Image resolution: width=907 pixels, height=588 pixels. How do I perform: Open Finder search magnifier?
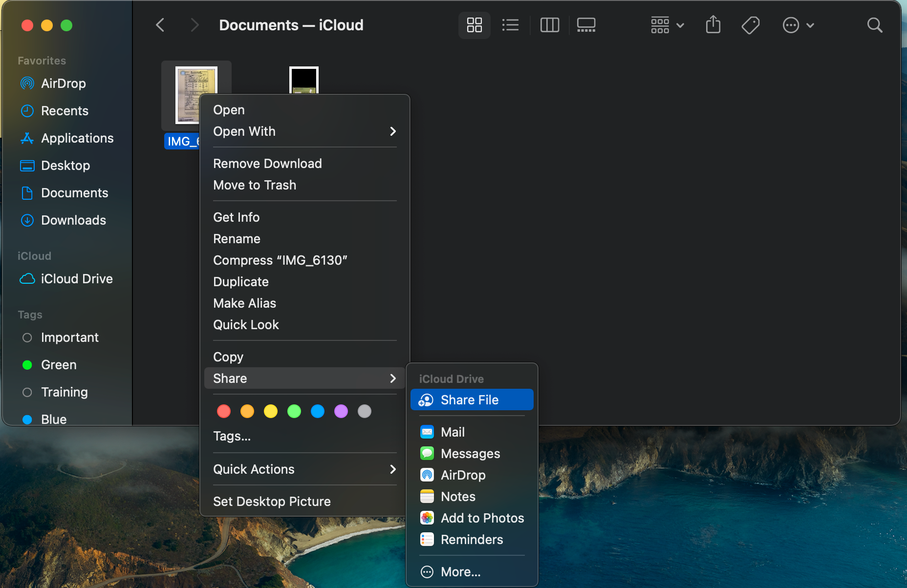874,25
